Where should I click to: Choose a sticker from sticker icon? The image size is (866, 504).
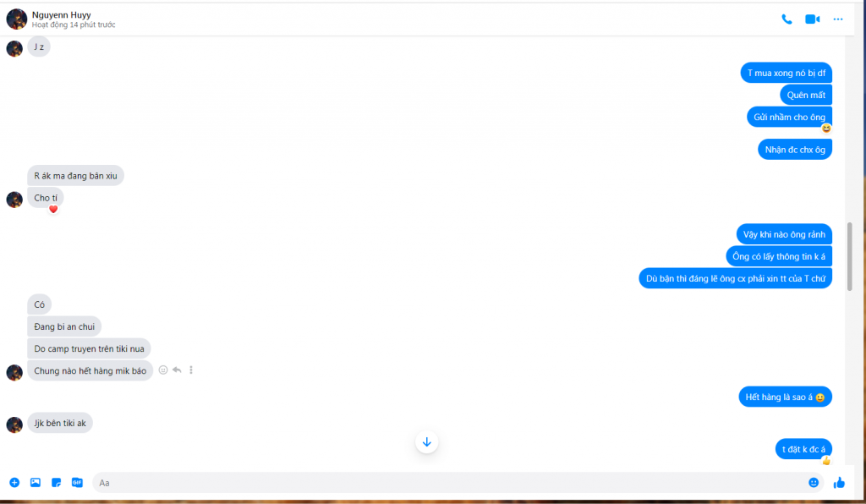[57, 483]
